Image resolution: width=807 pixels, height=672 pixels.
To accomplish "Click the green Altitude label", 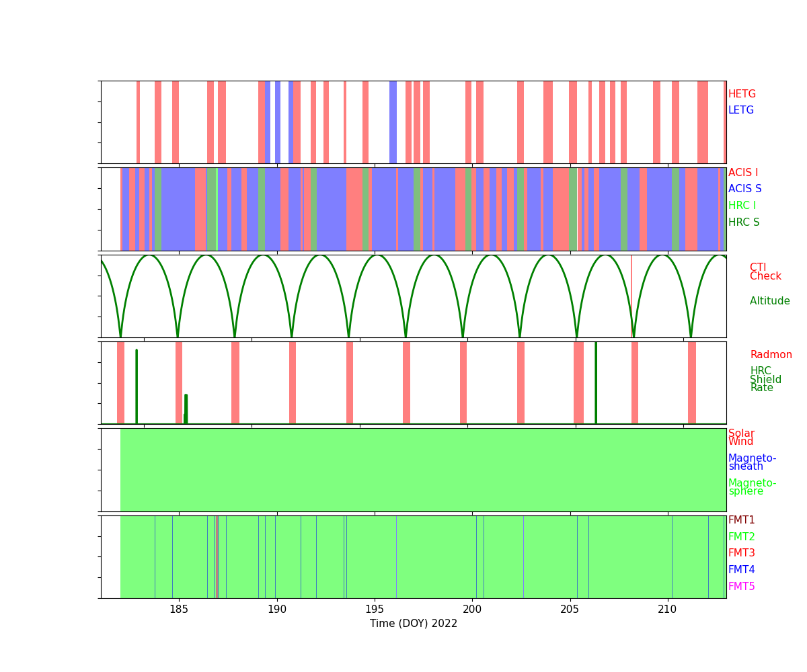I will pyautogui.click(x=769, y=301).
